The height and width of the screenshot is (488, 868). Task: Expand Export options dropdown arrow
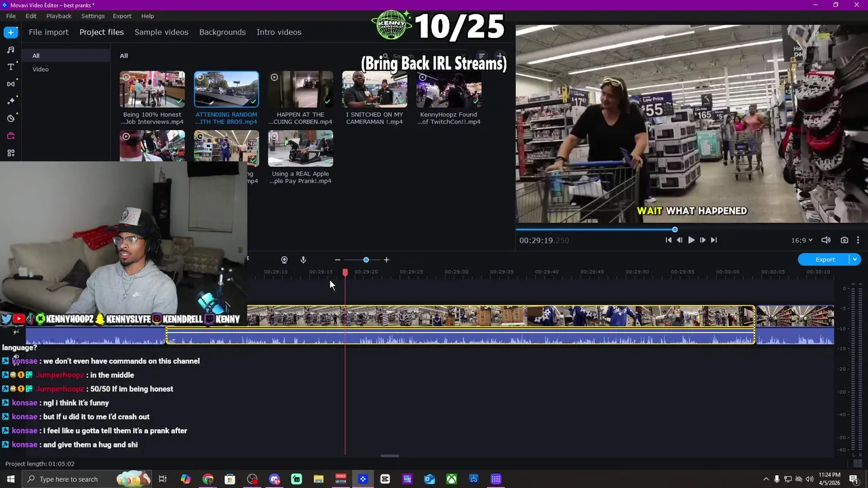854,260
